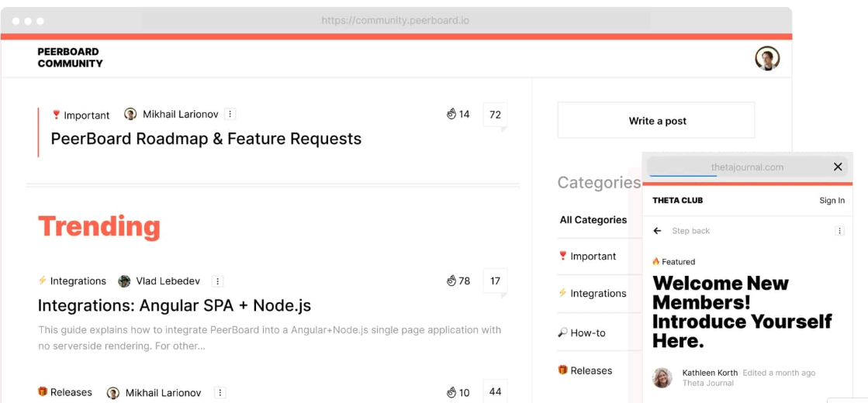This screenshot has height=403, width=868.
Task: Open the 17 comments bubble
Action: (x=496, y=282)
